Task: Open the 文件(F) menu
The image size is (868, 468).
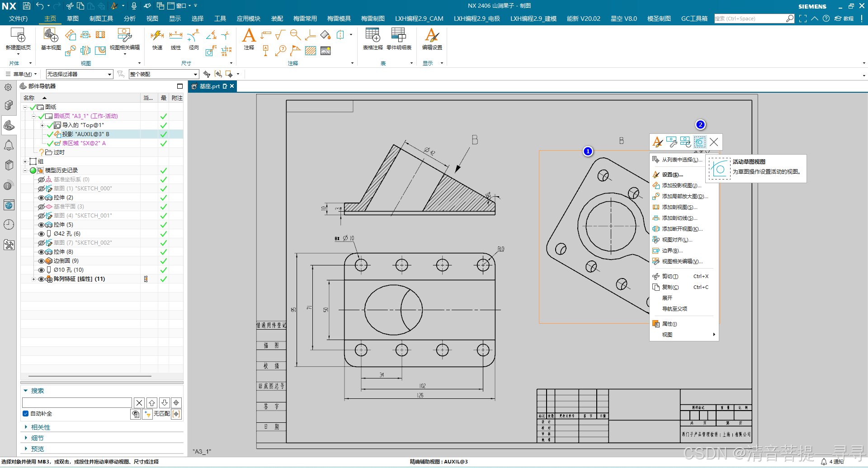Action: point(18,19)
